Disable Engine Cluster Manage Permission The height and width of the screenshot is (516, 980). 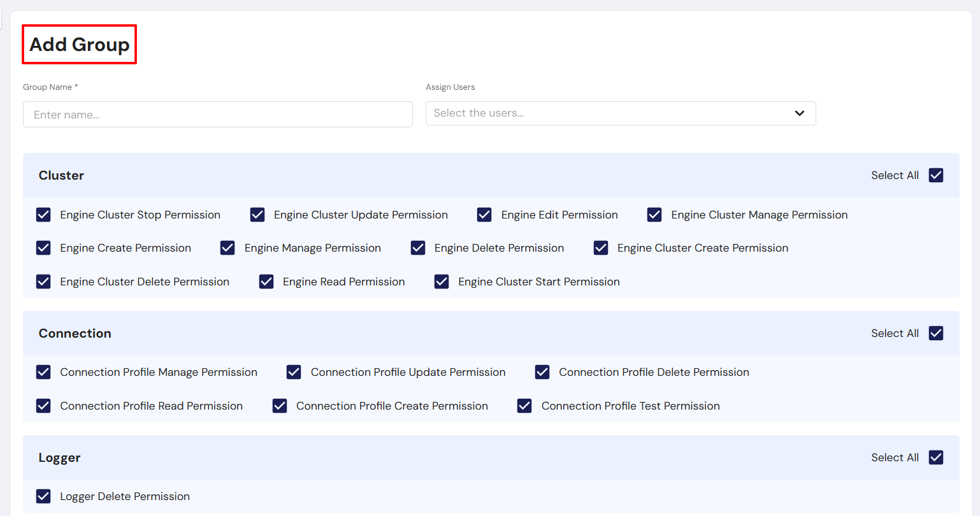click(654, 215)
